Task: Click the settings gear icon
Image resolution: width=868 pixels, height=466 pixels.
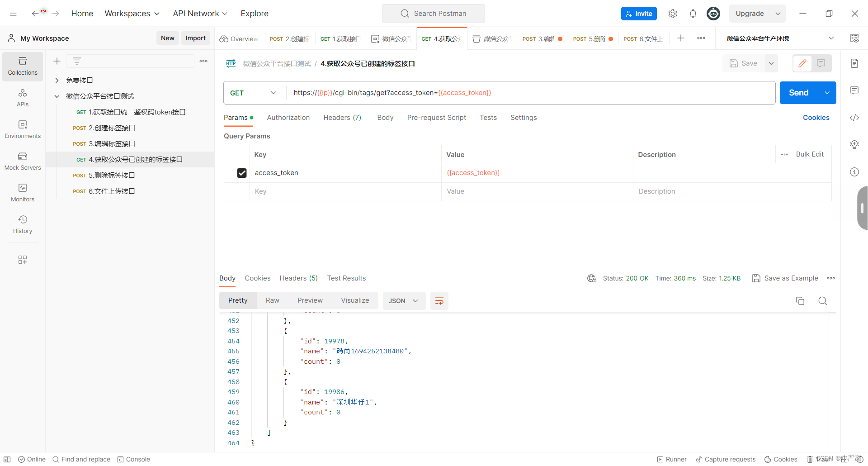Action: [x=673, y=14]
